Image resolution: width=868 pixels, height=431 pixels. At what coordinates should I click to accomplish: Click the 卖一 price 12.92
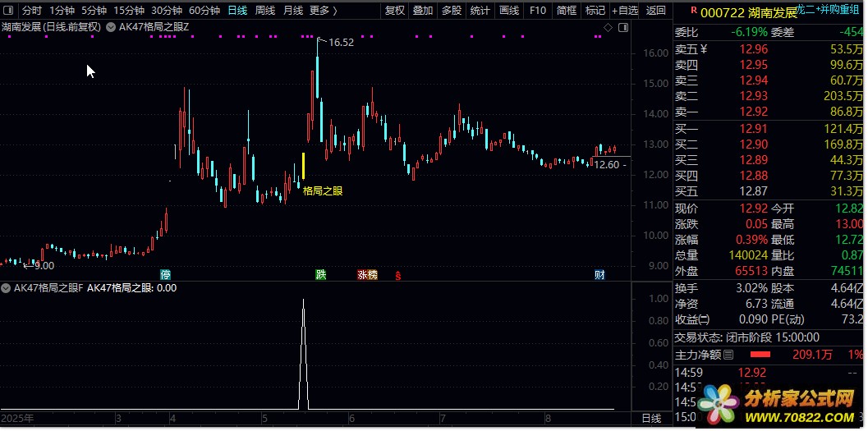[754, 112]
